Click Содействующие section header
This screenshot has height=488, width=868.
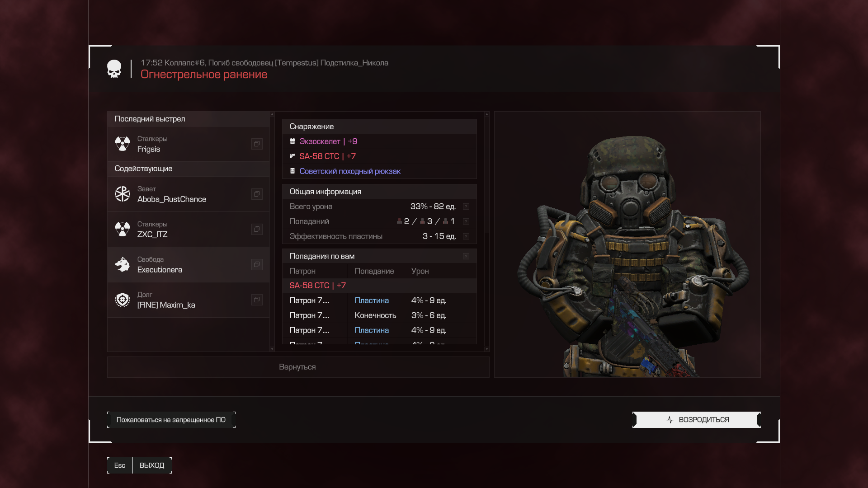189,169
